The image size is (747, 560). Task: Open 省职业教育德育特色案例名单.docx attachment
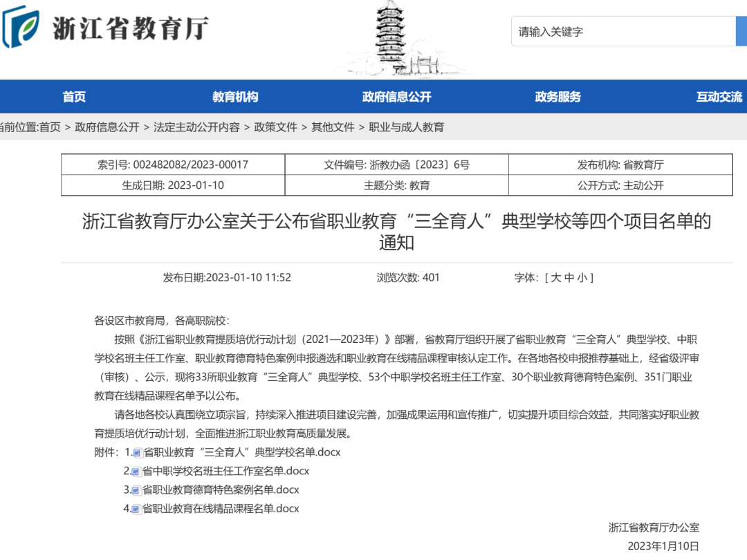(x=221, y=490)
